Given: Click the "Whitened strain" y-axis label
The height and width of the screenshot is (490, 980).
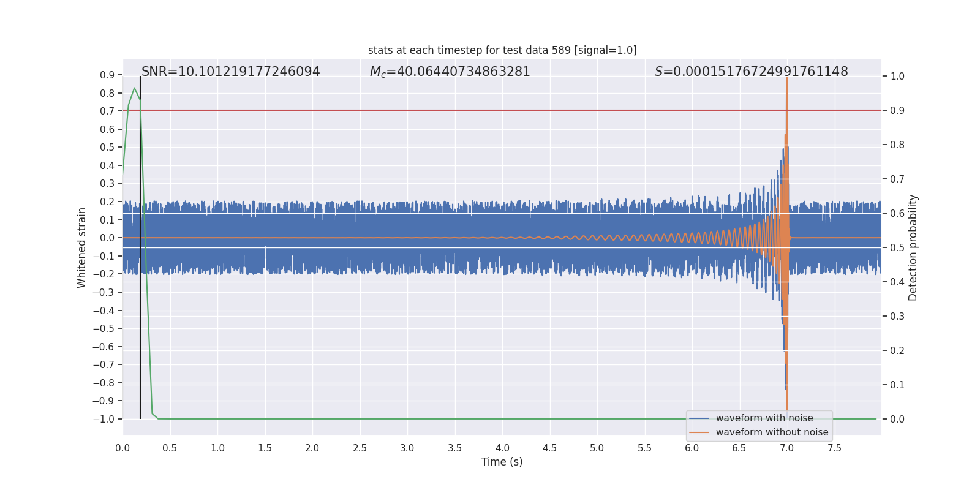Looking at the screenshot, I should pyautogui.click(x=82, y=247).
